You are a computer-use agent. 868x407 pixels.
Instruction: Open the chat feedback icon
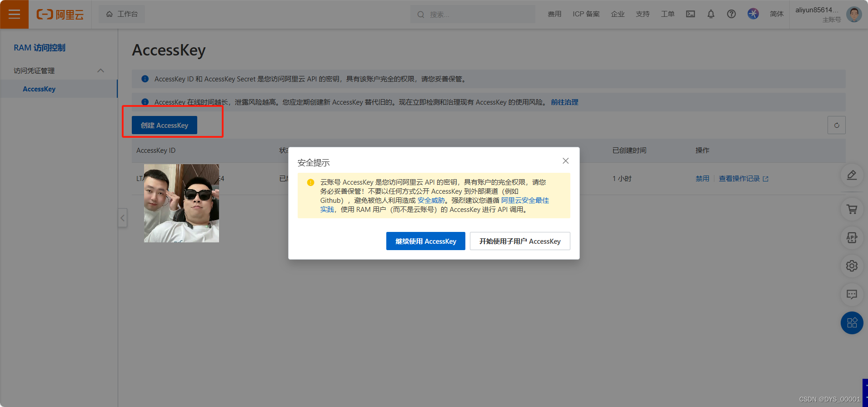click(x=852, y=294)
